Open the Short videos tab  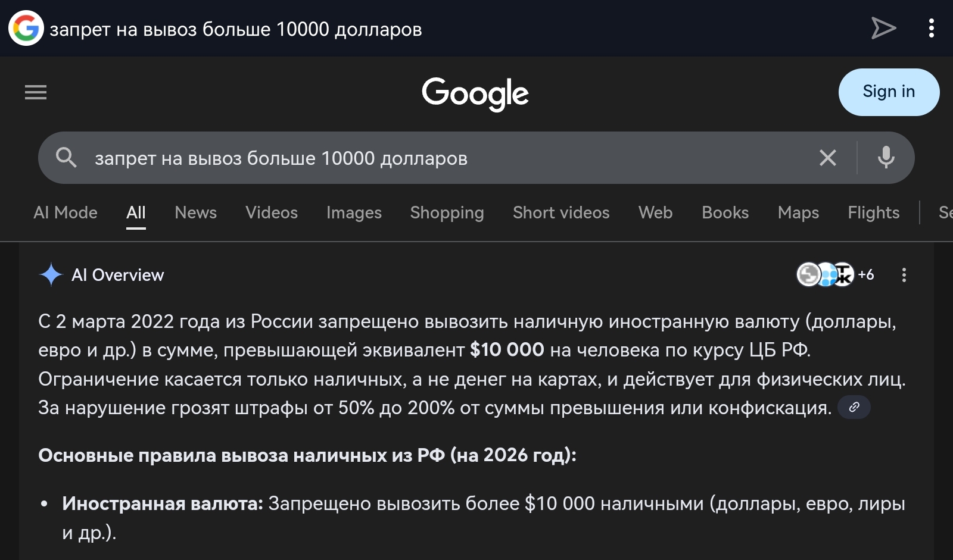tap(561, 212)
